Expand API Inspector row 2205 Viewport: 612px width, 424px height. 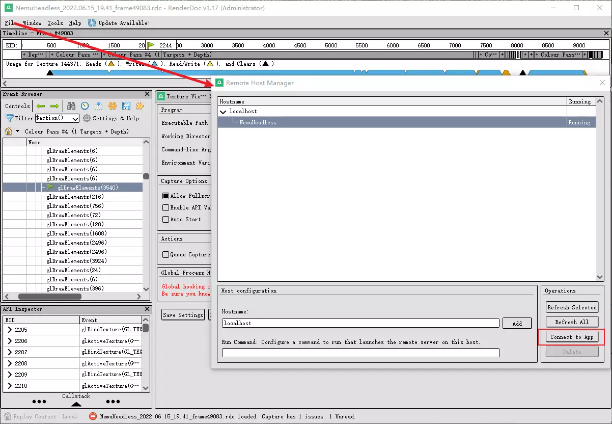pos(9,330)
